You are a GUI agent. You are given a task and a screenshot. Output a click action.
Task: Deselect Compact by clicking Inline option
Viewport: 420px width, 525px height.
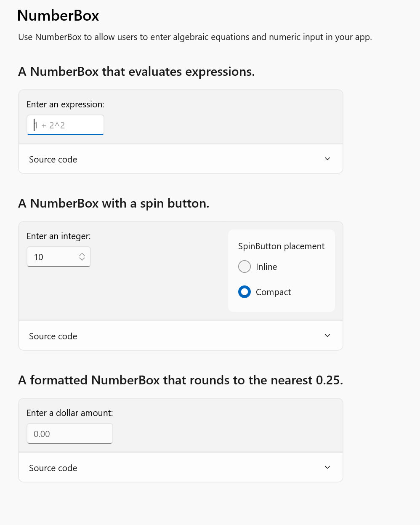click(x=245, y=266)
